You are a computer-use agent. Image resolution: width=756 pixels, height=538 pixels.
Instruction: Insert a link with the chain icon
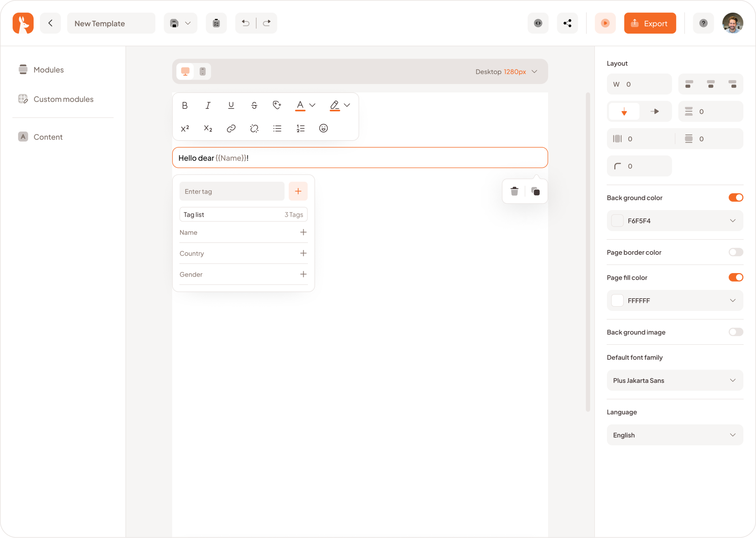[231, 128]
